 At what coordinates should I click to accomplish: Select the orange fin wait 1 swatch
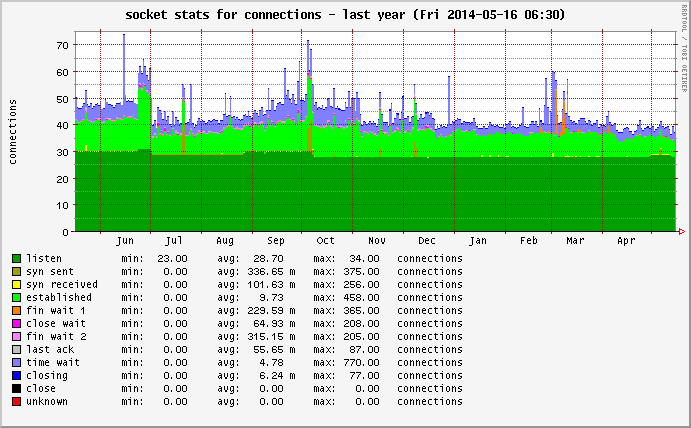16,310
